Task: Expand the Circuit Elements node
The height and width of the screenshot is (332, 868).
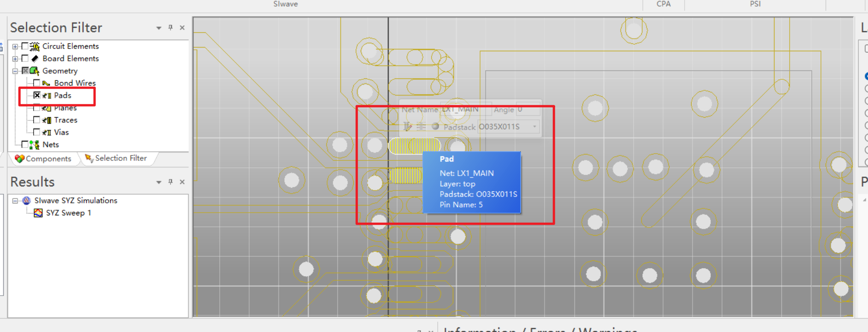Action: point(15,47)
